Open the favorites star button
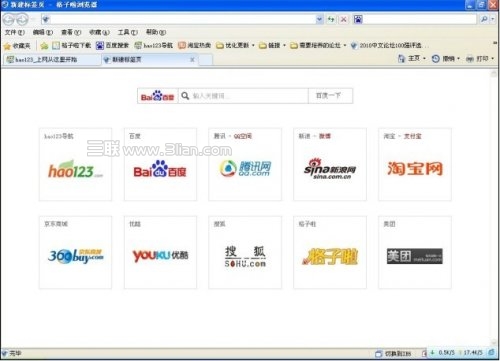 coord(17,46)
